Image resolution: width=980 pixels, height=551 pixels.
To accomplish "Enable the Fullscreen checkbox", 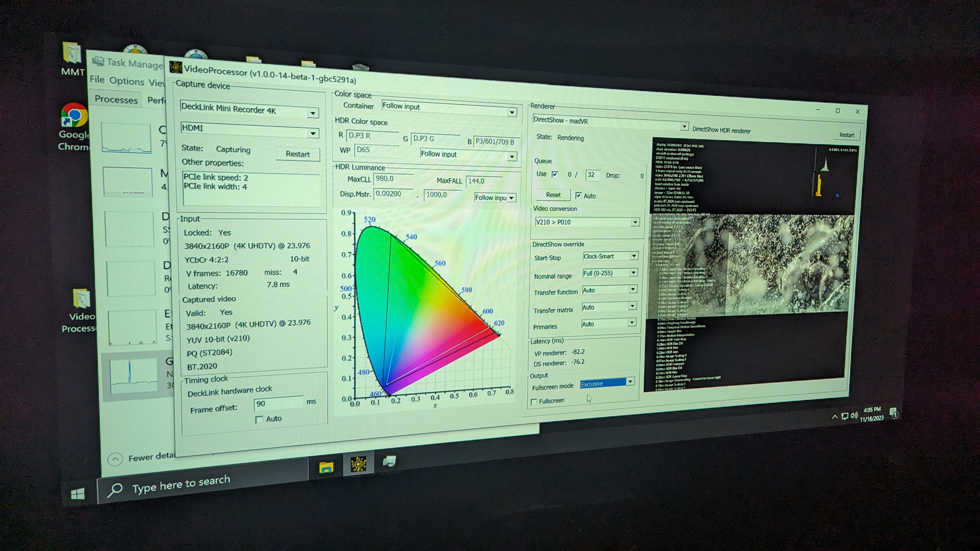I will tap(534, 402).
